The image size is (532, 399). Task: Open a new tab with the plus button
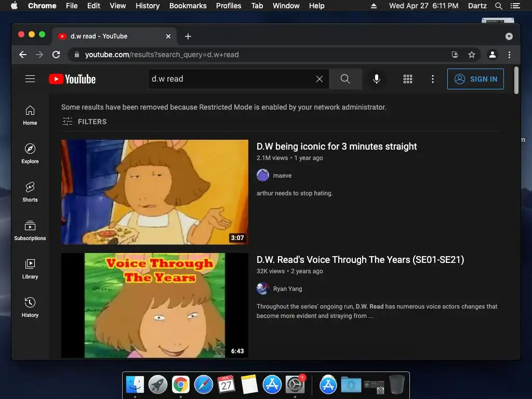[188, 36]
